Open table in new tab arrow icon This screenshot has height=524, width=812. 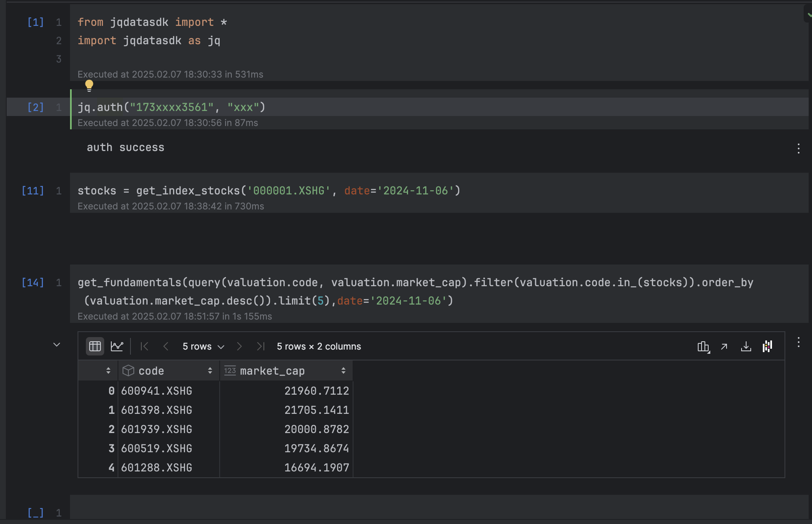pyautogui.click(x=724, y=346)
